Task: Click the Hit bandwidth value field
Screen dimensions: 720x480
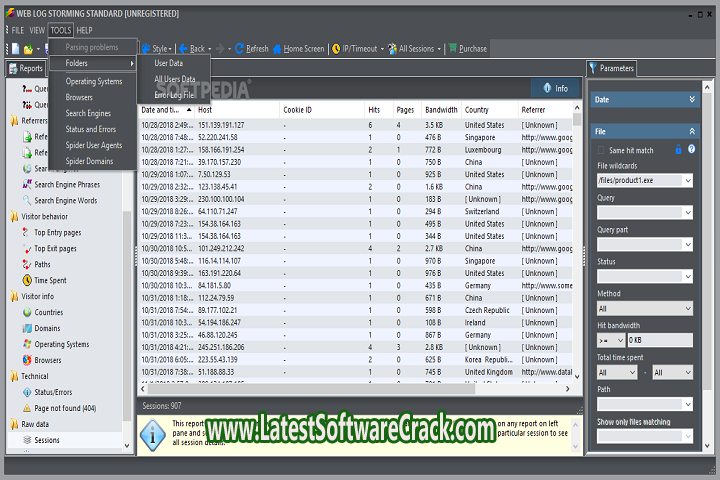Action: coord(660,340)
